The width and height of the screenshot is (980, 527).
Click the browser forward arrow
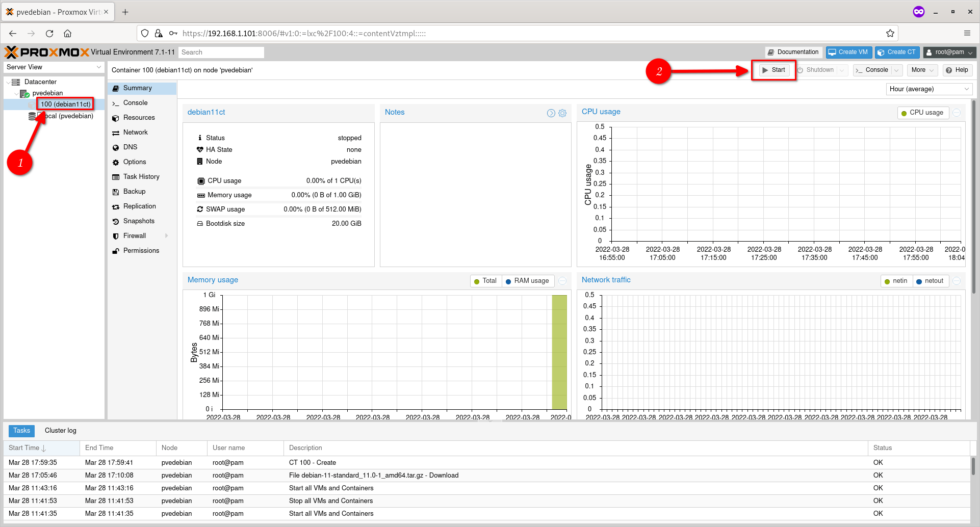pos(31,33)
